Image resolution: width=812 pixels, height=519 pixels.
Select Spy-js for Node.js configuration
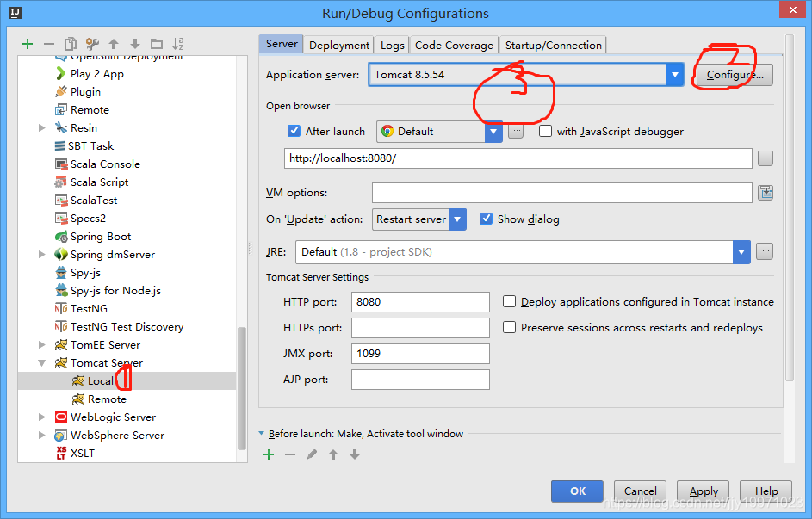[x=115, y=291]
